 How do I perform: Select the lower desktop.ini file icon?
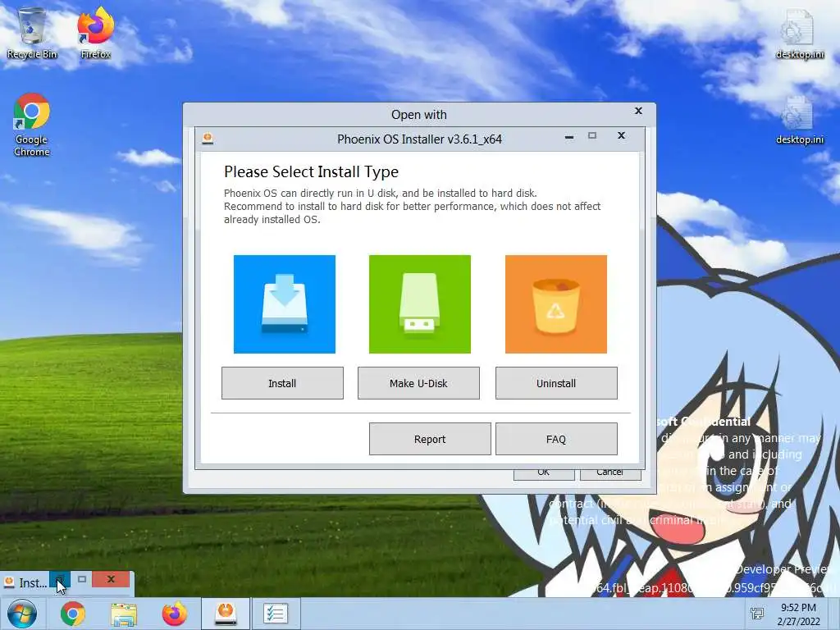point(800,120)
